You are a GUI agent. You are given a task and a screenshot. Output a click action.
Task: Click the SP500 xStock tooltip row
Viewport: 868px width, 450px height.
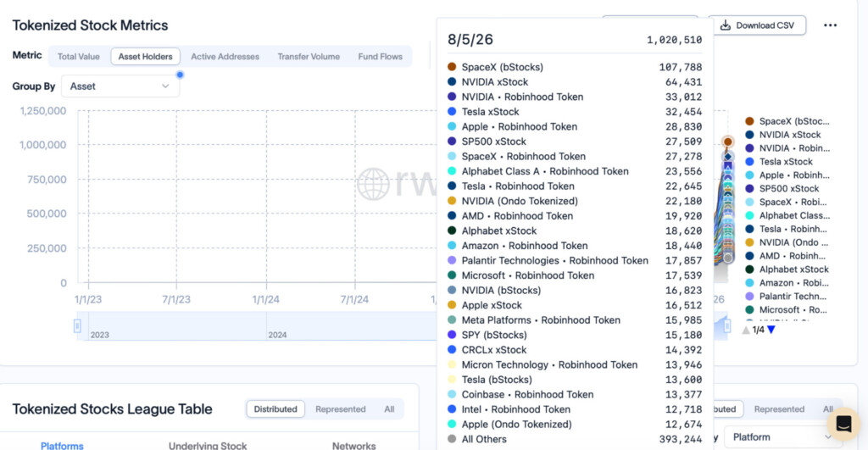(575, 142)
